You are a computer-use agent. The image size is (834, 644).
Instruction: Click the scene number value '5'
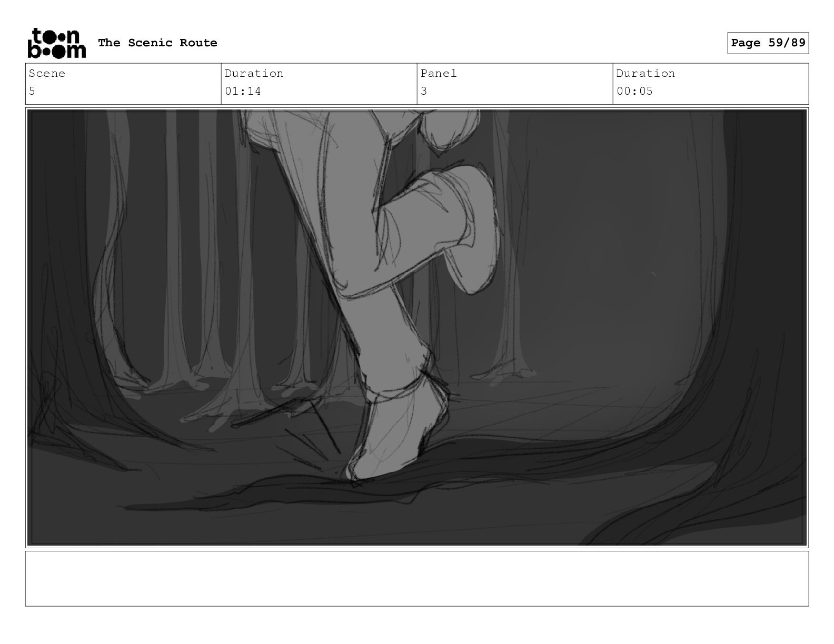[32, 91]
